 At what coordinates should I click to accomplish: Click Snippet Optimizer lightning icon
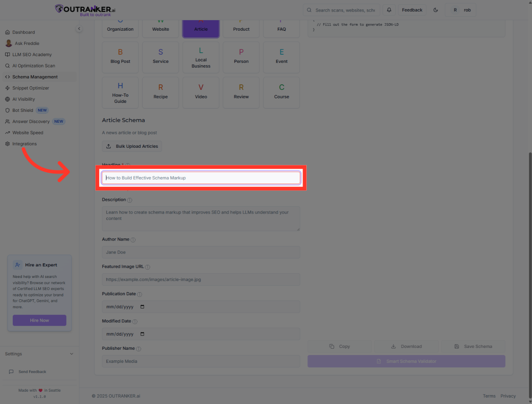tap(7, 88)
